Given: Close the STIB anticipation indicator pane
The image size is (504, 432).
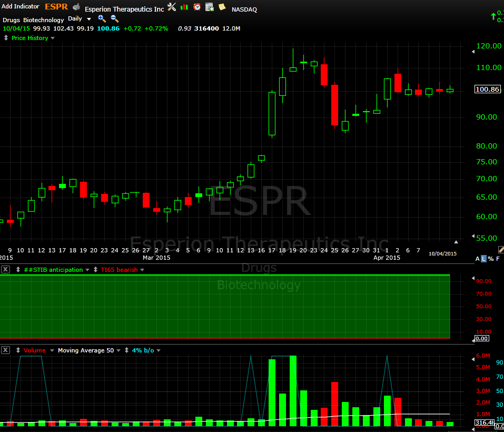Looking at the screenshot, I should 5,270.
